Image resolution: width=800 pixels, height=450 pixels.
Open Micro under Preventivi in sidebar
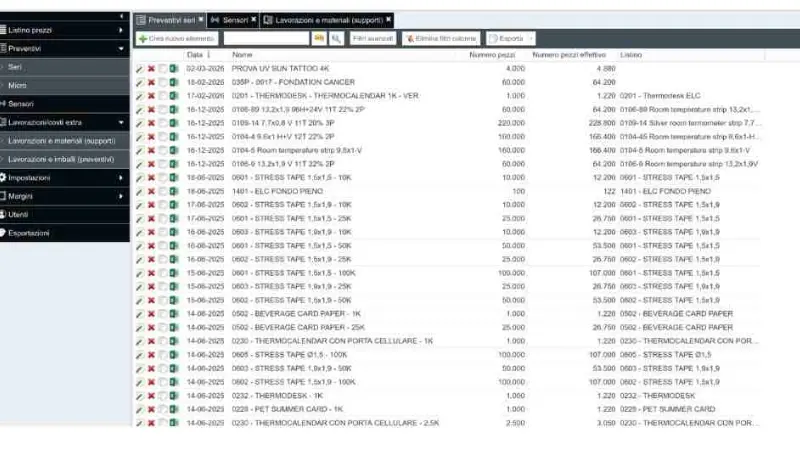(x=64, y=85)
